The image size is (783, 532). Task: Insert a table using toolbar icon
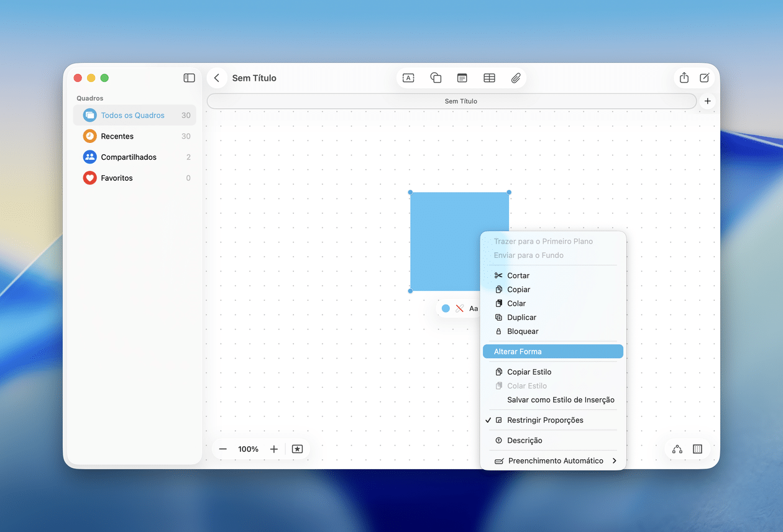489,78
